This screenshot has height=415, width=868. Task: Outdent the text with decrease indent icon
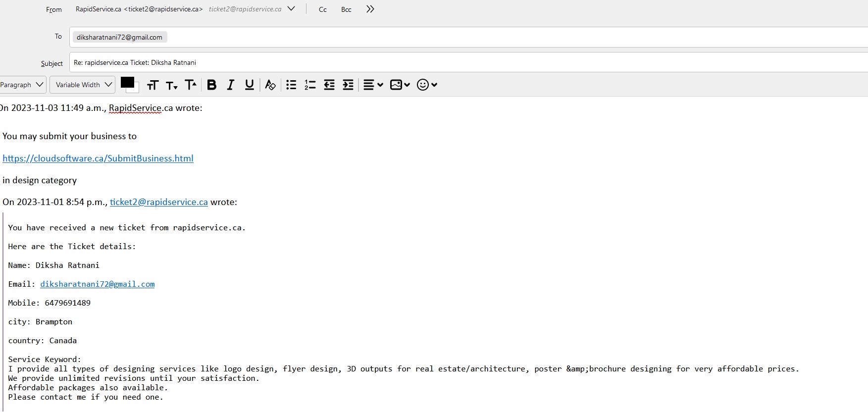329,85
